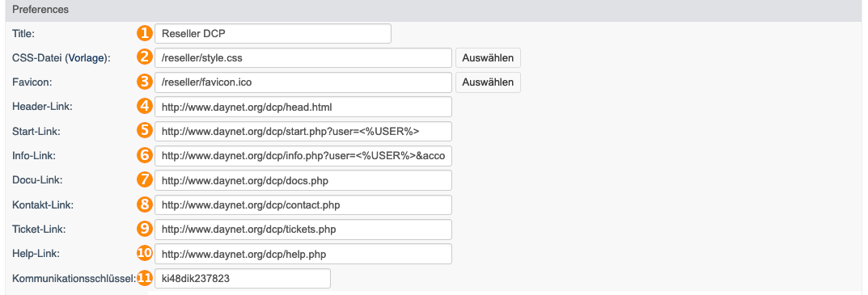Click the Ticket-Link: label
The height and width of the screenshot is (295, 868).
(x=38, y=230)
